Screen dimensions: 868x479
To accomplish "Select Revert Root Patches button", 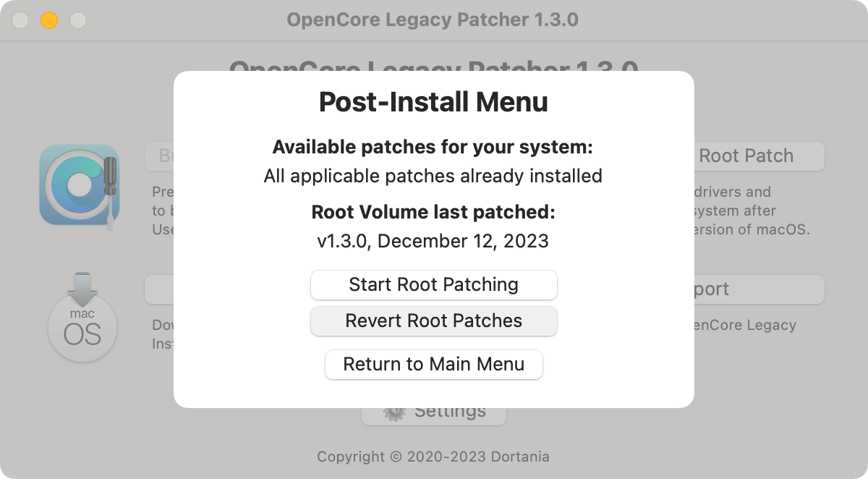I will 433,321.
